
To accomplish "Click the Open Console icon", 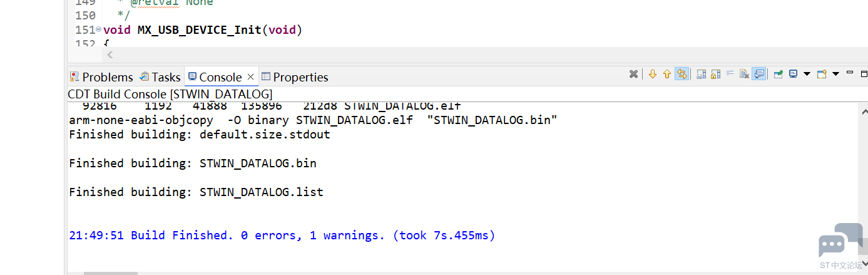I will (822, 74).
